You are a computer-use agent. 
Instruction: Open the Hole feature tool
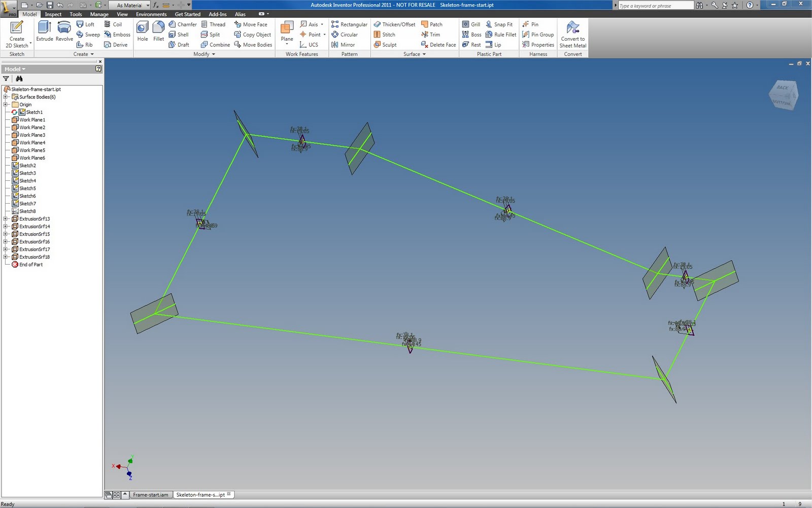click(x=142, y=31)
